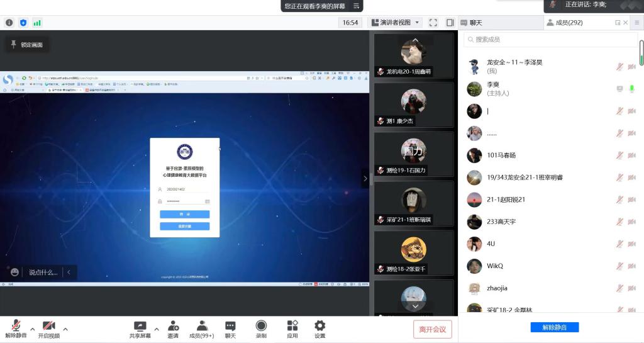644x343 pixels.
Task: Open 设置 (settings) gear in toolbar
Action: click(319, 329)
